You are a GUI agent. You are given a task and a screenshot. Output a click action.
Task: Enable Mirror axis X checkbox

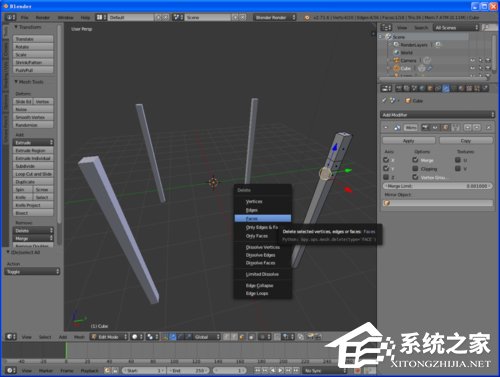coord(386,160)
